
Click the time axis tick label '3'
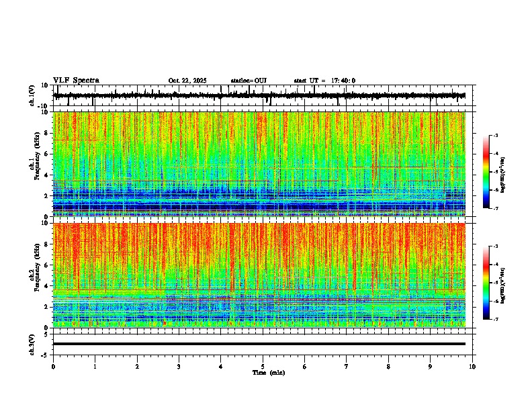pos(179,367)
